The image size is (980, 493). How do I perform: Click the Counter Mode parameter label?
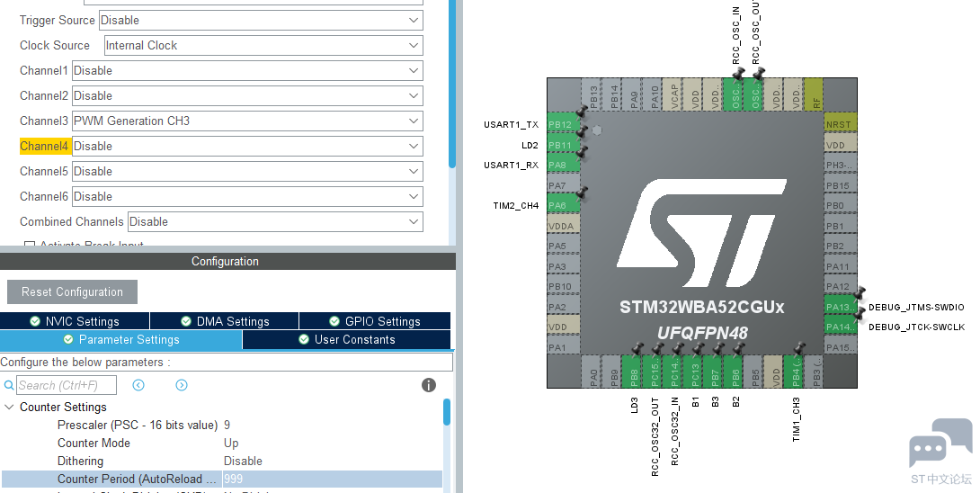click(94, 443)
